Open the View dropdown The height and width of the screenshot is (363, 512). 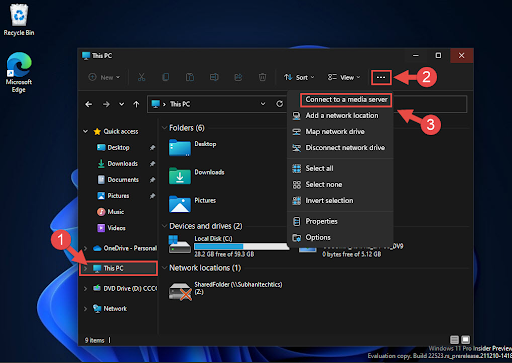tap(344, 77)
